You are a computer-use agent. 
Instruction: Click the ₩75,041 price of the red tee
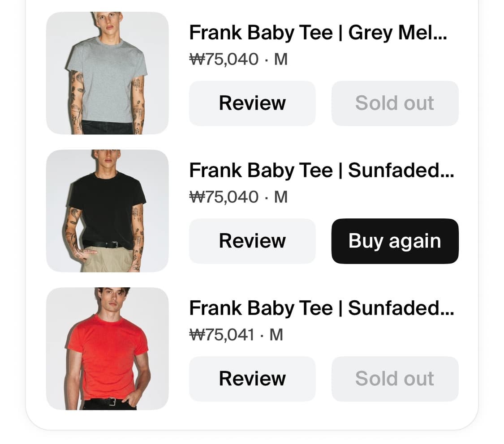(x=222, y=335)
